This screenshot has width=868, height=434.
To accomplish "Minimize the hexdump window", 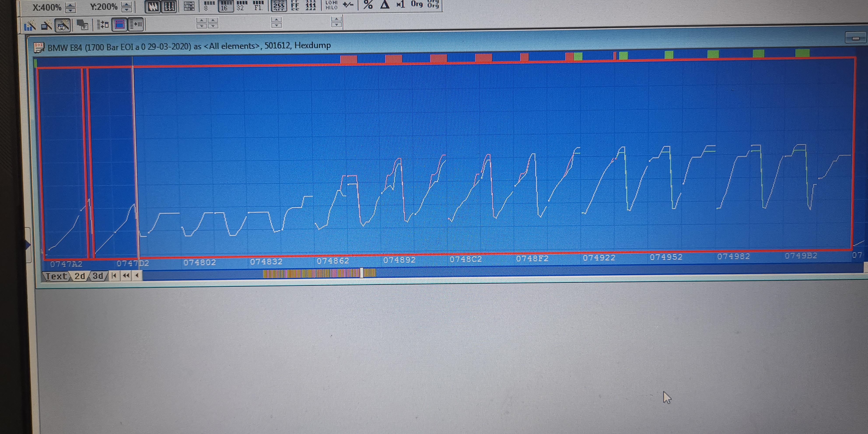I will point(856,38).
